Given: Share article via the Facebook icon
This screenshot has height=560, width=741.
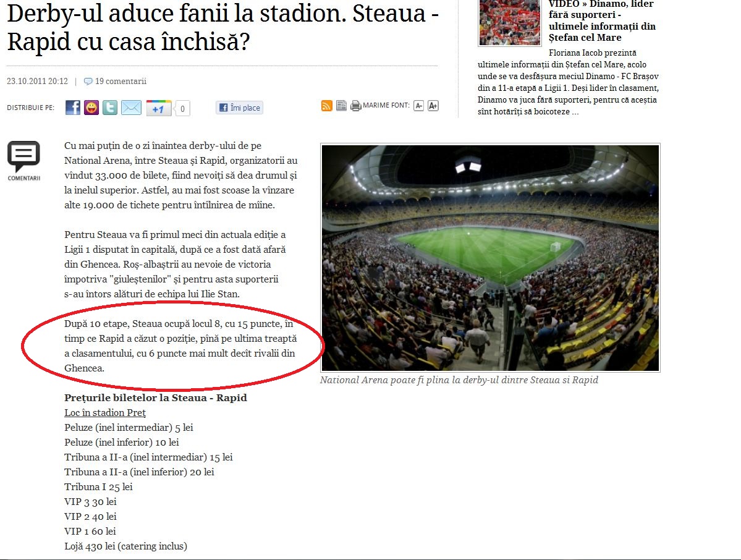Looking at the screenshot, I should click(x=73, y=108).
